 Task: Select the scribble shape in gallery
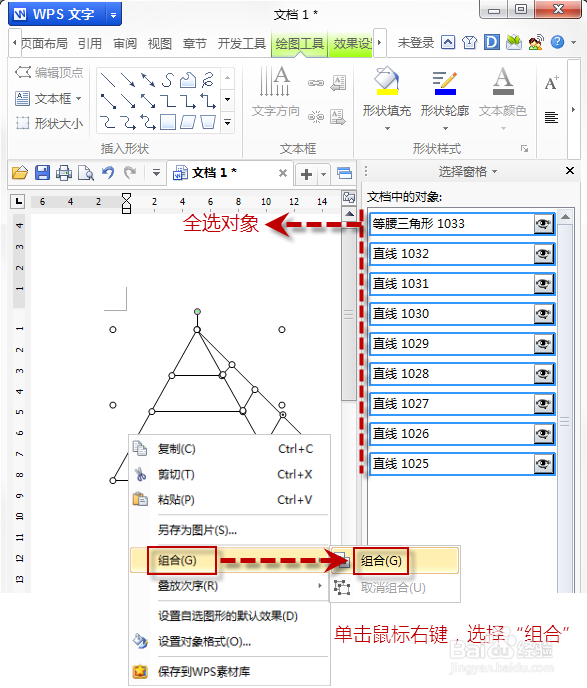pyautogui.click(x=208, y=80)
